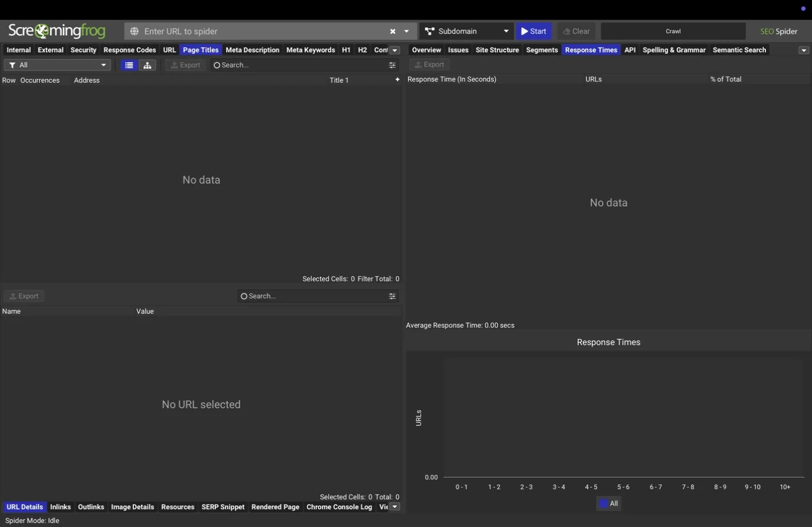The height and width of the screenshot is (527, 812).
Task: Click the top-left Export button
Action: pyautogui.click(x=186, y=65)
